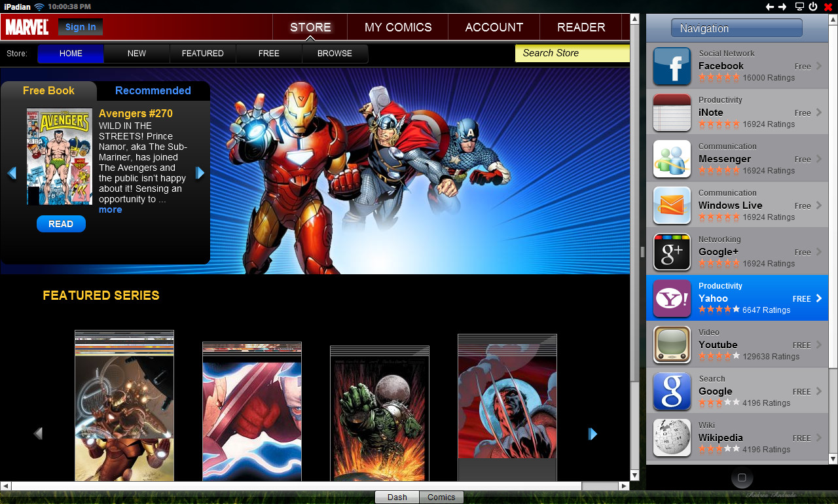Screen dimensions: 838x504
Task: Open the Avengers #270 cover thumbnail
Action: point(60,156)
